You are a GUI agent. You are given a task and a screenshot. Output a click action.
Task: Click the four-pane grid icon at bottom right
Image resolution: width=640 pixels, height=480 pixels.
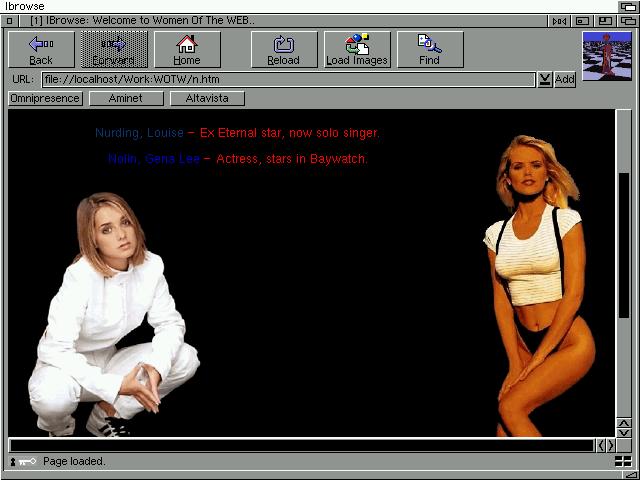pos(623,461)
